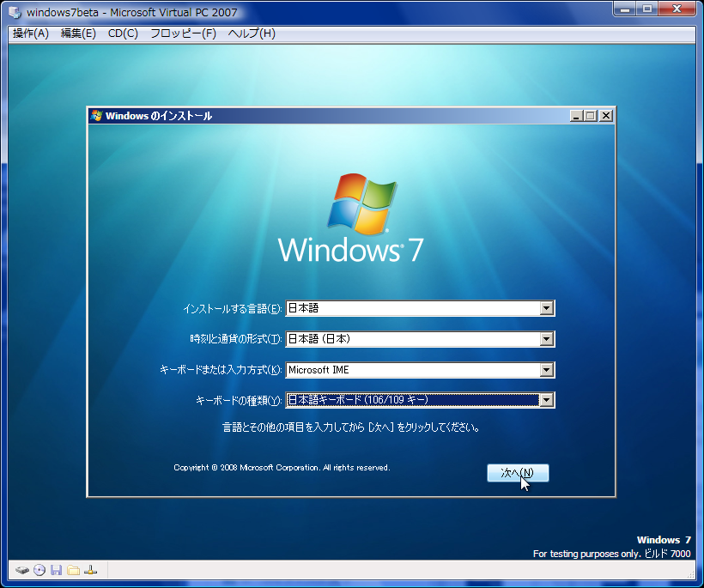Select the 日本語キーボード (106/109 キー) field
Image resolution: width=704 pixels, height=588 pixels.
pos(420,400)
